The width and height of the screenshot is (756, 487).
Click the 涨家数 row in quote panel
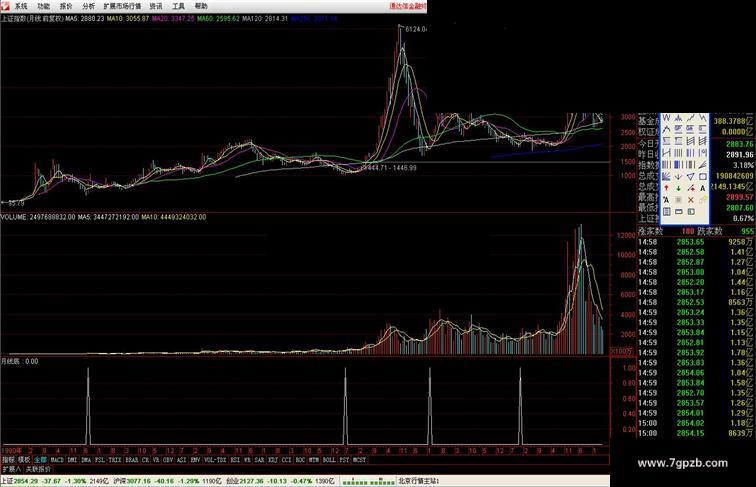[x=696, y=231]
